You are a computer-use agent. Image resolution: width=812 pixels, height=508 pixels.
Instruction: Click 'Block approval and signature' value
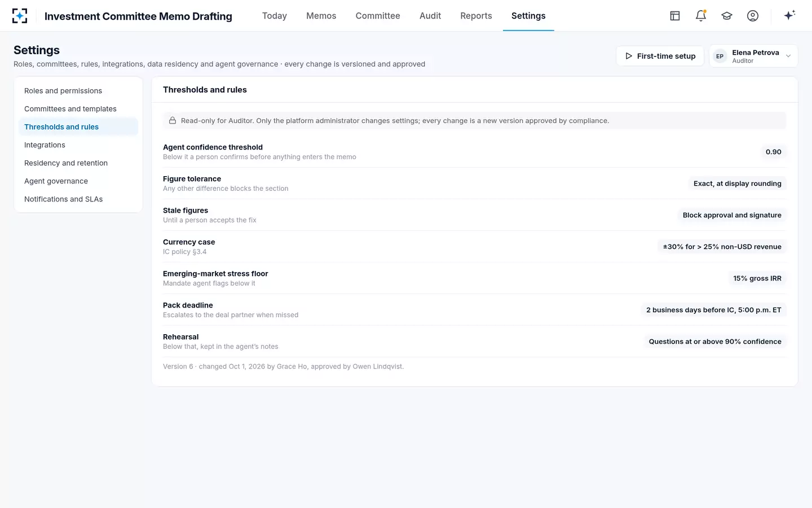pos(732,215)
